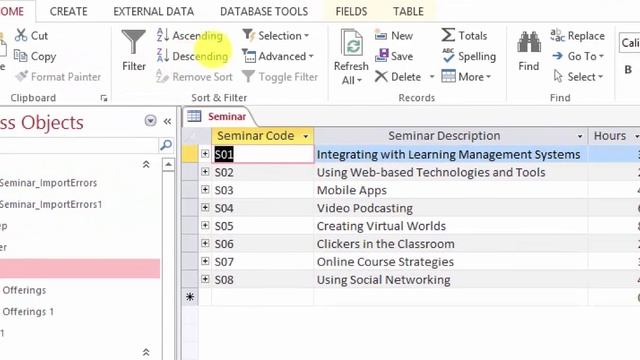The image size is (640, 360).
Task: Save the current record
Action: (x=394, y=56)
